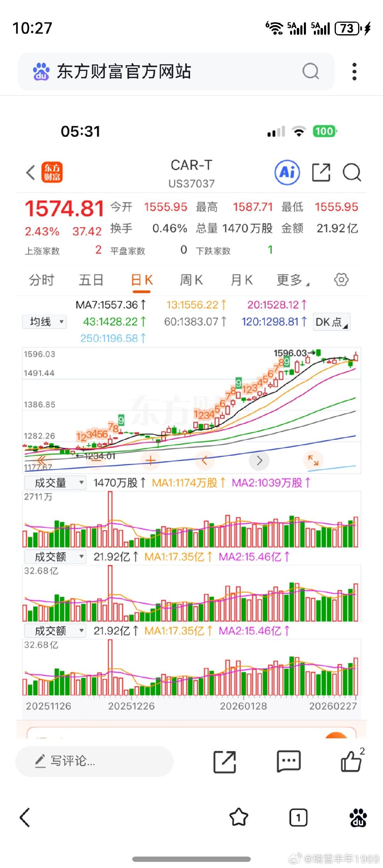Tap the Baidu paw logo in address bar
383x868 pixels.
41,71
